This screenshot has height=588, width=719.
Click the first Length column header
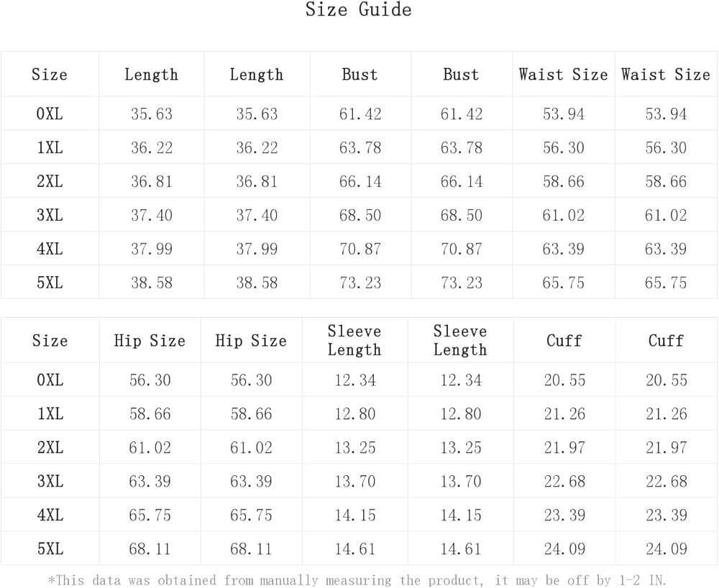[151, 75]
